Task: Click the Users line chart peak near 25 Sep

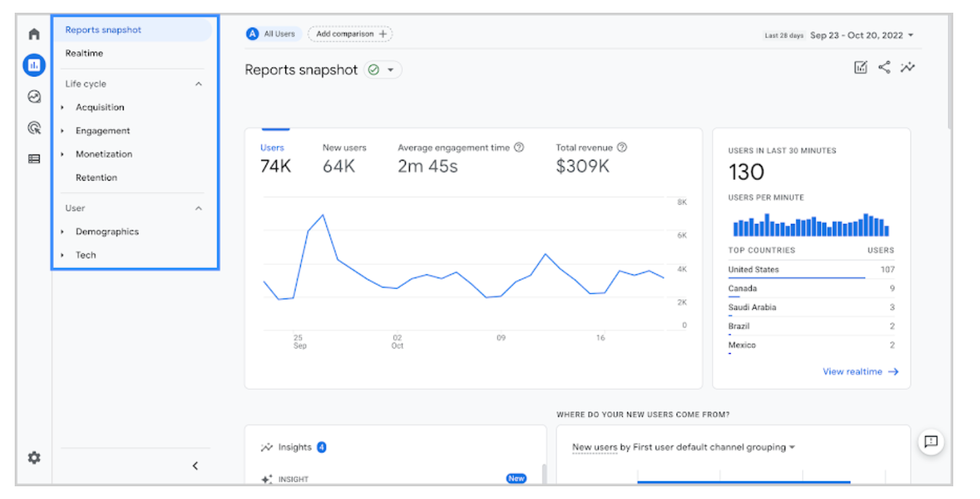Action: click(323, 215)
